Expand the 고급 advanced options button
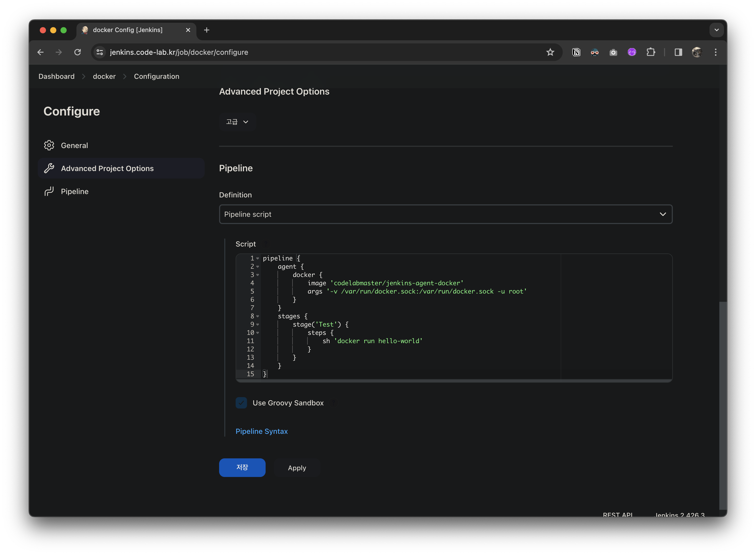 (237, 122)
